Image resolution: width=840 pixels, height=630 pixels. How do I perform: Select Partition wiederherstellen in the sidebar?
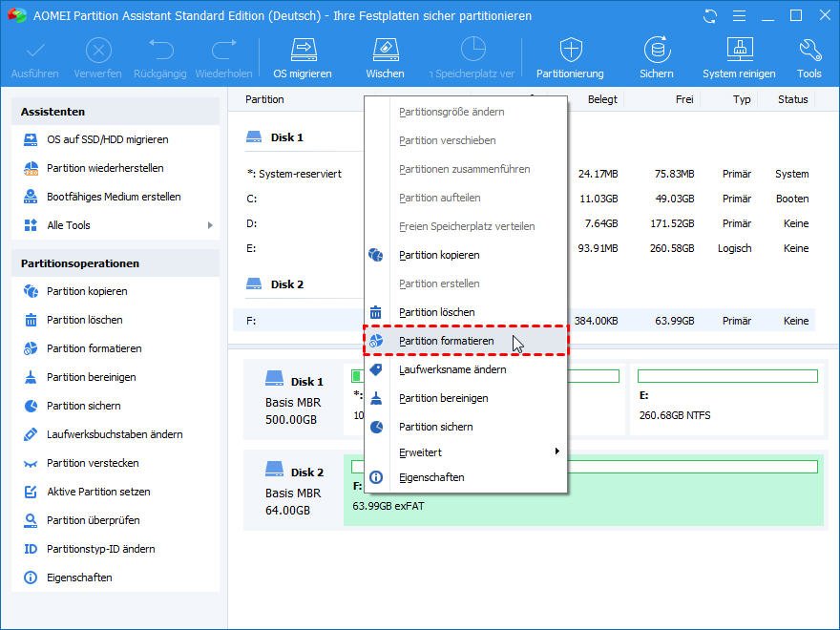[x=115, y=168]
